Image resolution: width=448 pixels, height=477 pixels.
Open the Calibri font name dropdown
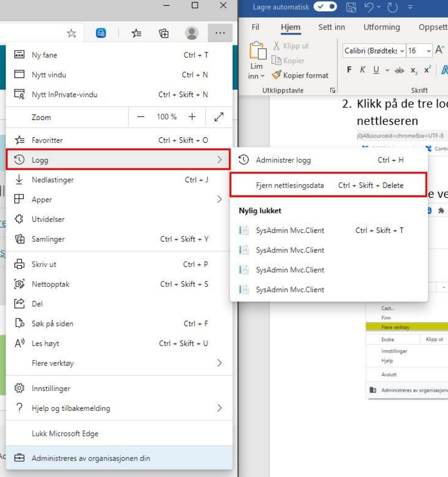point(402,51)
